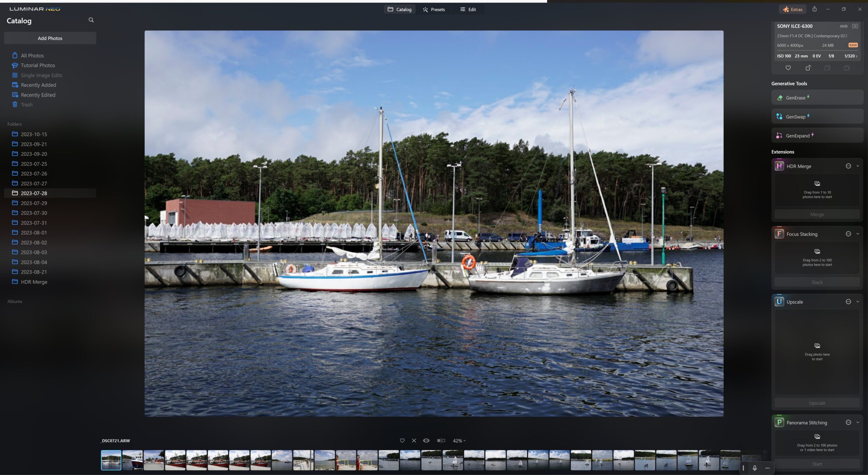Screen dimensions: 868x475
Task: Click the catalog search magnifier icon
Action: [x=91, y=20]
